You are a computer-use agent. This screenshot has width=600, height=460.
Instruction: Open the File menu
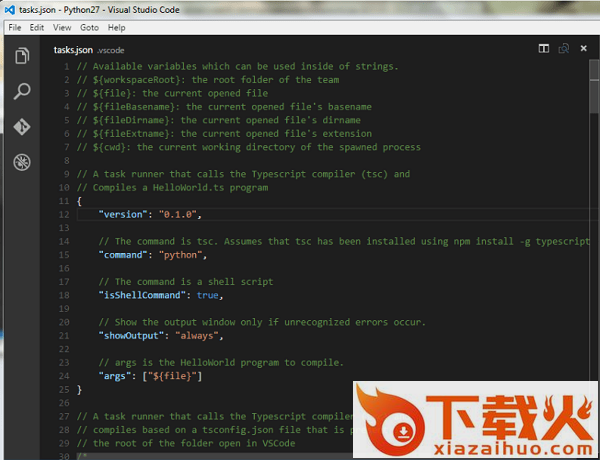coord(15,28)
